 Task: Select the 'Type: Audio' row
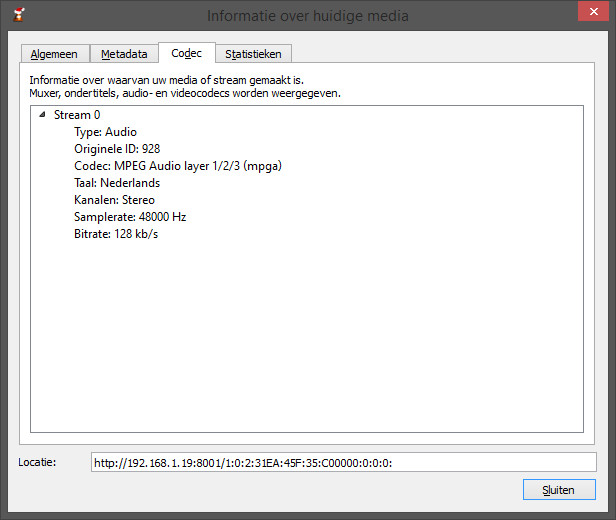point(105,132)
